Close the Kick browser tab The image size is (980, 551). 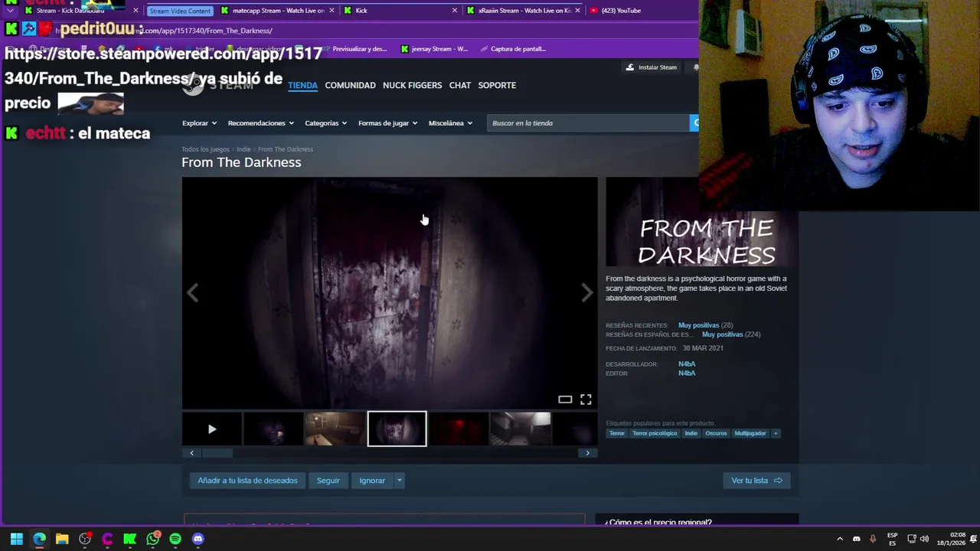(x=455, y=11)
